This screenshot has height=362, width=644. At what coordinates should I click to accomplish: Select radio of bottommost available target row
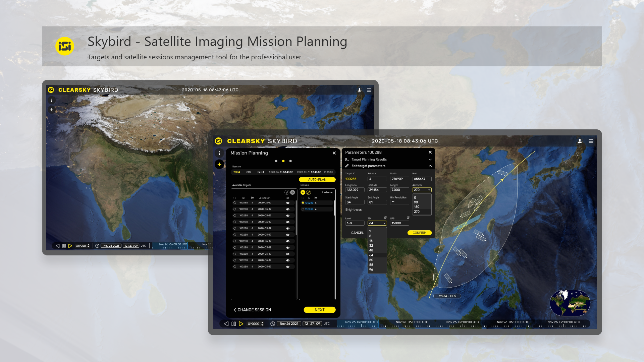(235, 267)
